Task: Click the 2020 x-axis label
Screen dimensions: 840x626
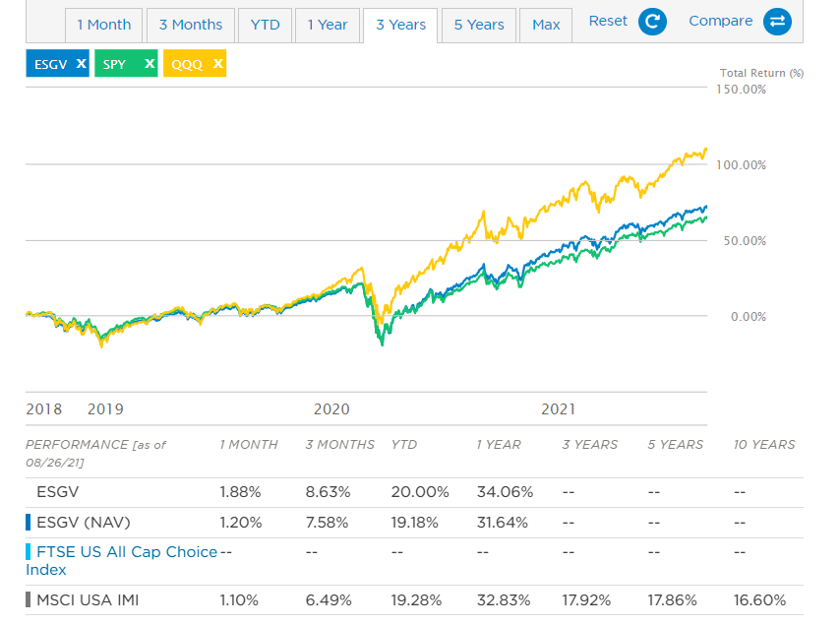Action: (x=331, y=408)
